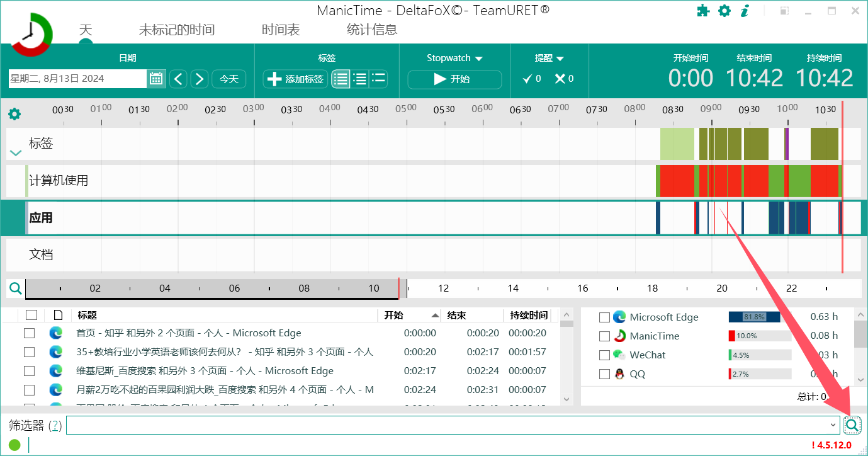The height and width of the screenshot is (456, 868).
Task: Tick the WeChat checkbox
Action: (x=604, y=355)
